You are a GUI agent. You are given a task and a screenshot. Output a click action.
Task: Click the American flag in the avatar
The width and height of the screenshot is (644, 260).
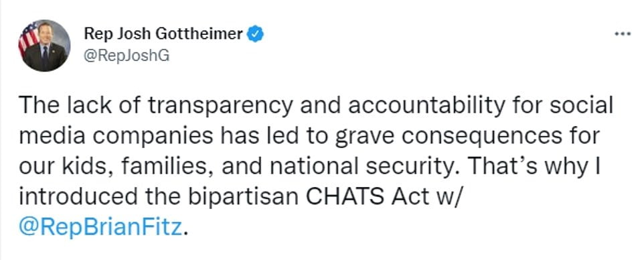[28, 39]
